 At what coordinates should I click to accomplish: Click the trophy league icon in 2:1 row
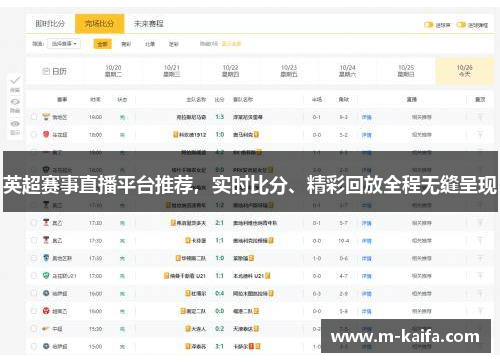46,222
